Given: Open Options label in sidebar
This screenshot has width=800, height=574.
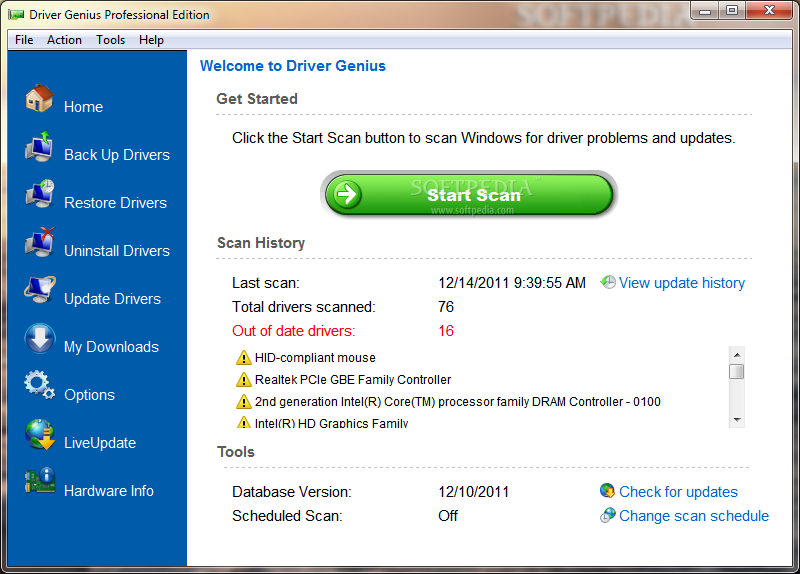Looking at the screenshot, I should click(x=89, y=395).
